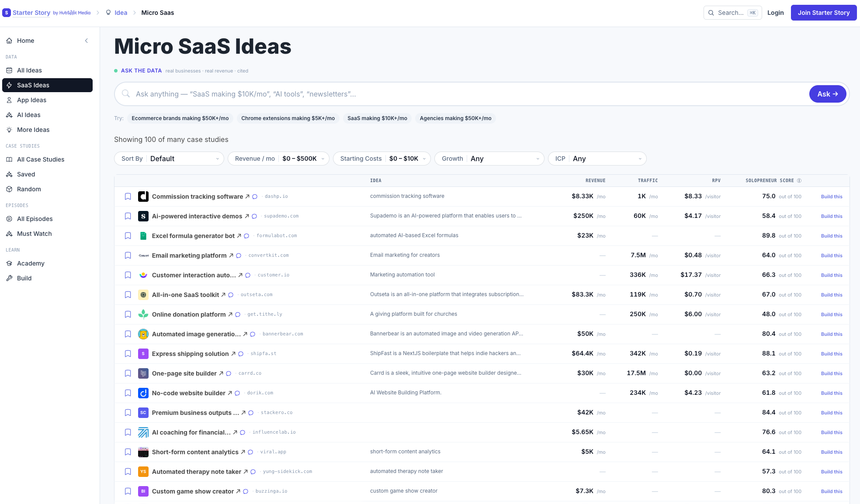Expand the Starting Costs filter
This screenshot has height=504, width=860.
(x=382, y=159)
